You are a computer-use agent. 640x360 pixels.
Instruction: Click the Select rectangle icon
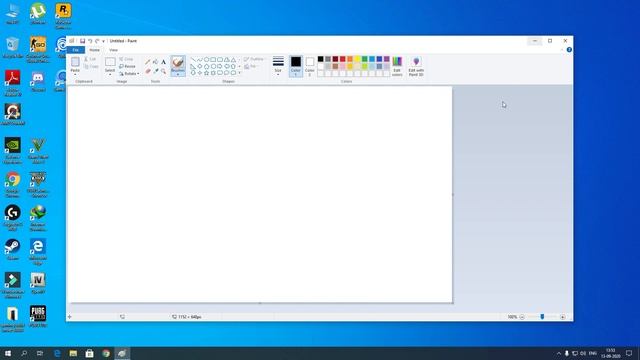point(110,62)
